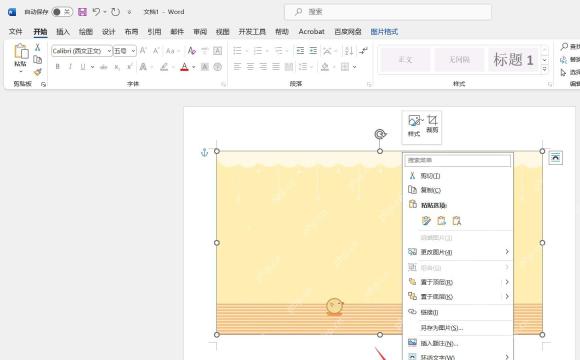Click the Superscript icon

[x=129, y=67]
